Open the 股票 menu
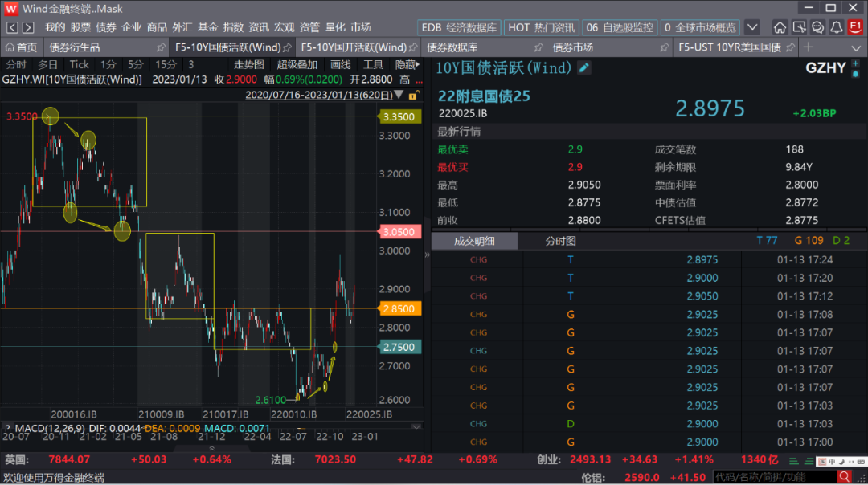Viewport: 868px width, 485px height. click(x=81, y=27)
